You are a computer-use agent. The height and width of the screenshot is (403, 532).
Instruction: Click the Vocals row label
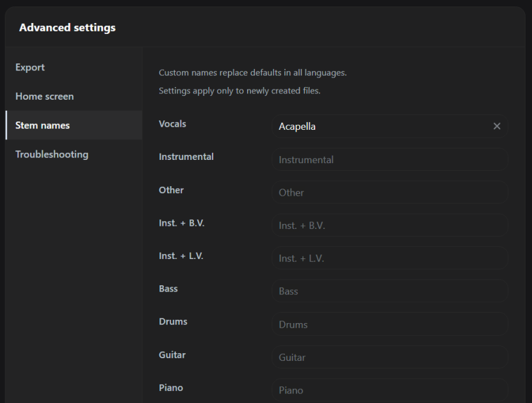[172, 123]
